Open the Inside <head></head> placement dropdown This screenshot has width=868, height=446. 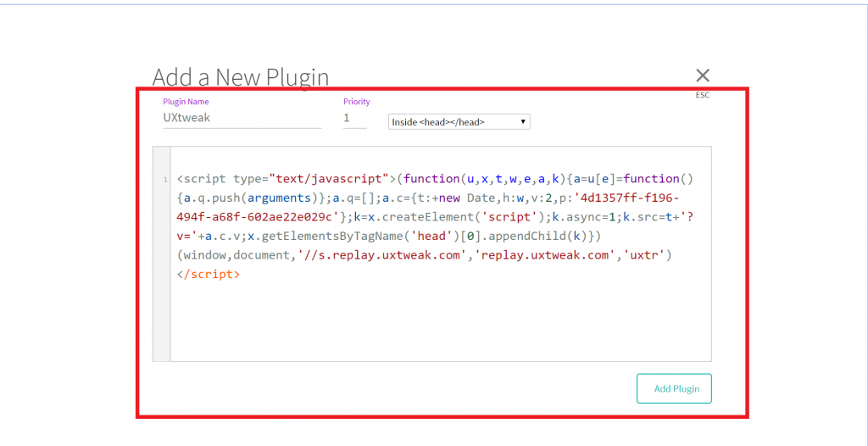point(459,121)
